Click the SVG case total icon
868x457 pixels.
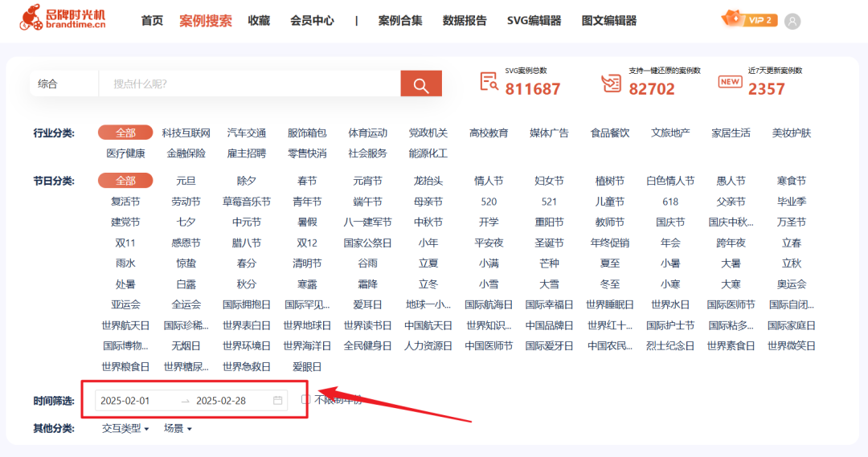pyautogui.click(x=489, y=82)
